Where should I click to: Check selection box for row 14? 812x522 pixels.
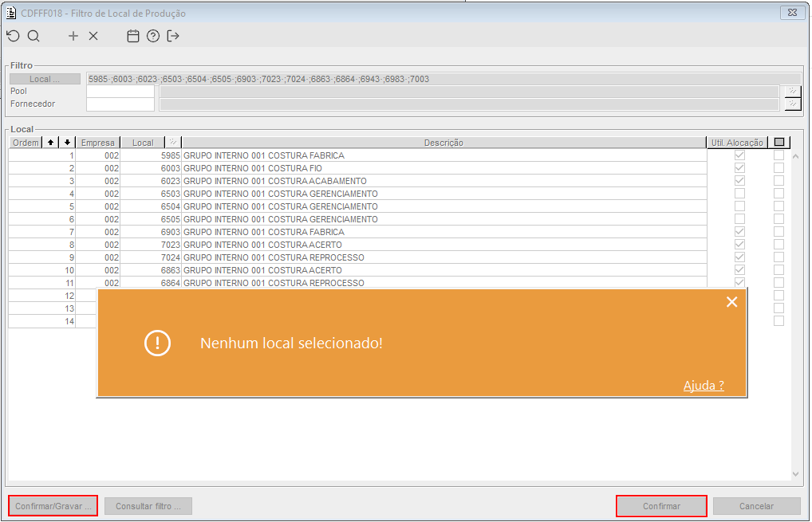pyautogui.click(x=778, y=320)
